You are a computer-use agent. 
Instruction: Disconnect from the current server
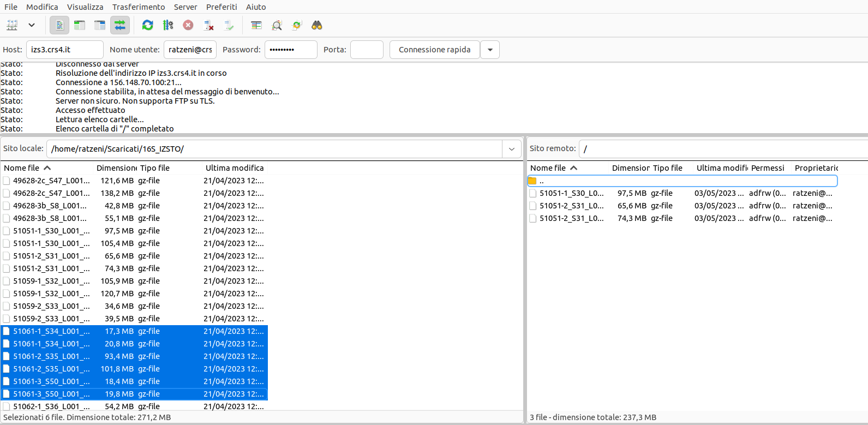point(208,25)
